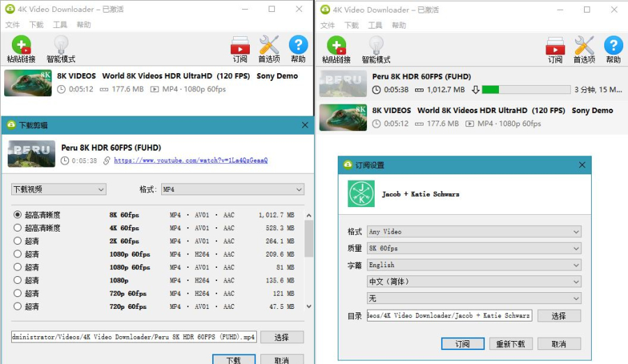Expand the 下载视频 dropdown

tap(59, 190)
